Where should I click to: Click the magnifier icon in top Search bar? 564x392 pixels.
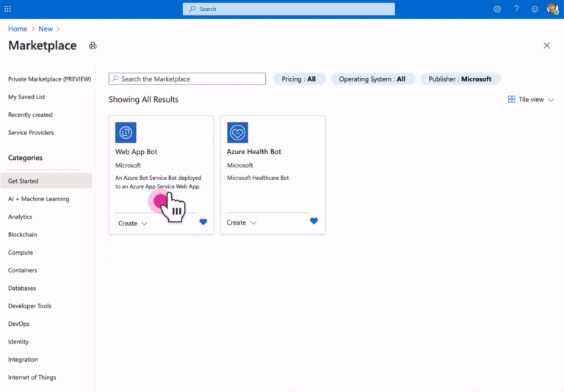(192, 9)
